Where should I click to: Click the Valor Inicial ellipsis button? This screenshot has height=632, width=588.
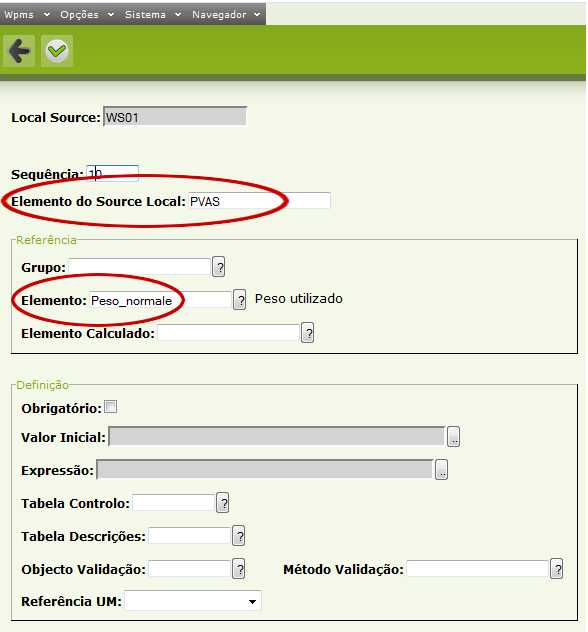point(453,437)
